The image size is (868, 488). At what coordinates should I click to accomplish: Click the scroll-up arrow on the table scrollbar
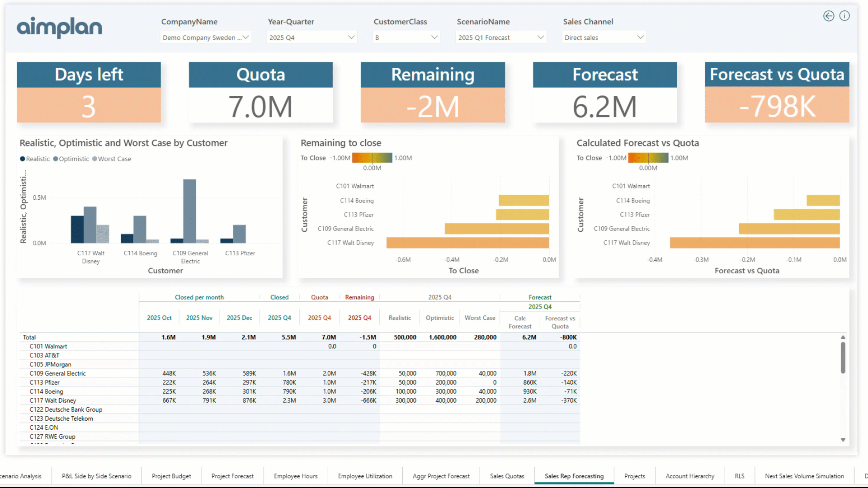pos(842,337)
